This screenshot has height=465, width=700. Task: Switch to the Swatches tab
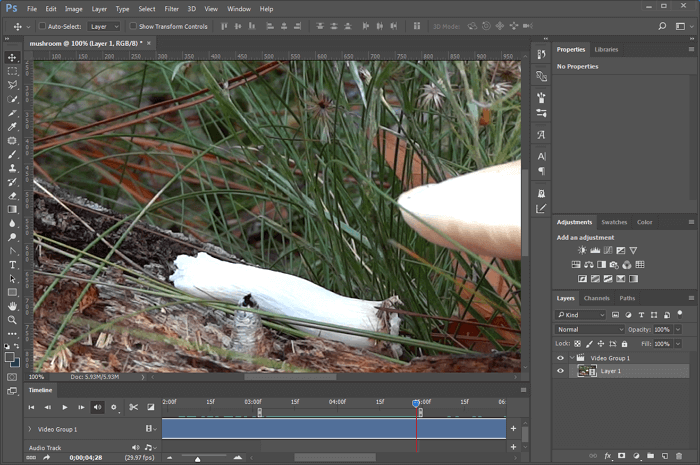[x=614, y=222]
